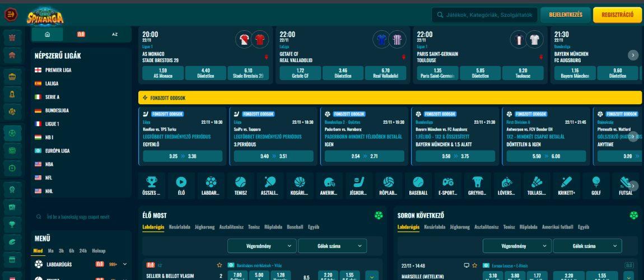Select the Jégkorong hockey icon
Image resolution: width=644 pixels, height=280 pixels.
point(359,185)
